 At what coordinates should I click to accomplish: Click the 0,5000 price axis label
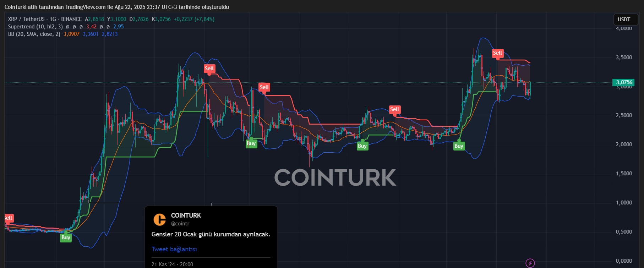pos(624,232)
